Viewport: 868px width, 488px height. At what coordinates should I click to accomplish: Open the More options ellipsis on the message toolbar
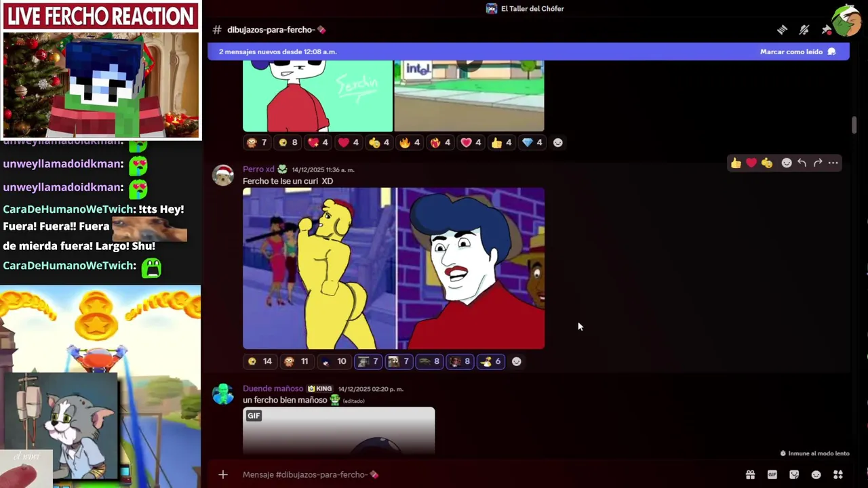pos(833,163)
